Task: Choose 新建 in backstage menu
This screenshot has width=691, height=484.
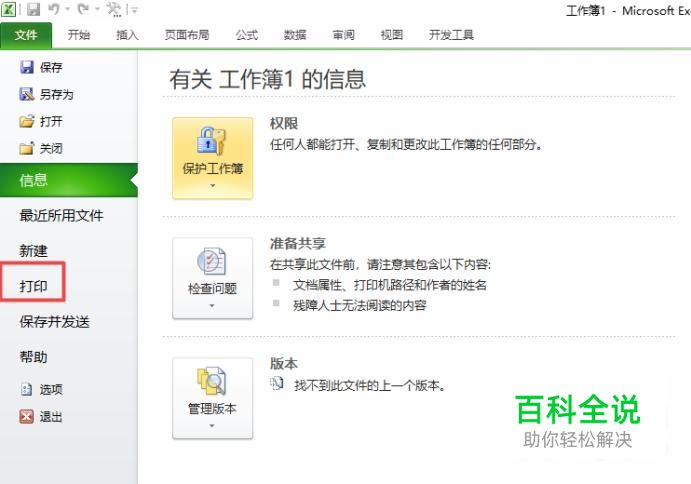Action: point(33,251)
